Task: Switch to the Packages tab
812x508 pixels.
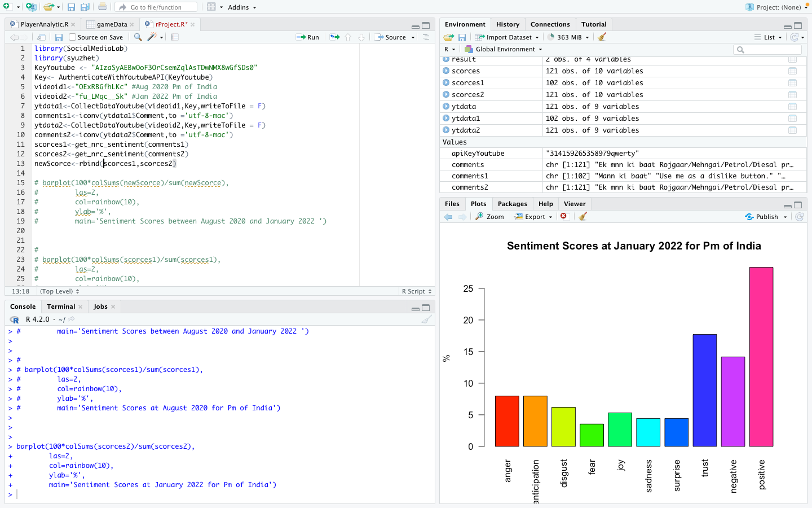Action: 512,204
